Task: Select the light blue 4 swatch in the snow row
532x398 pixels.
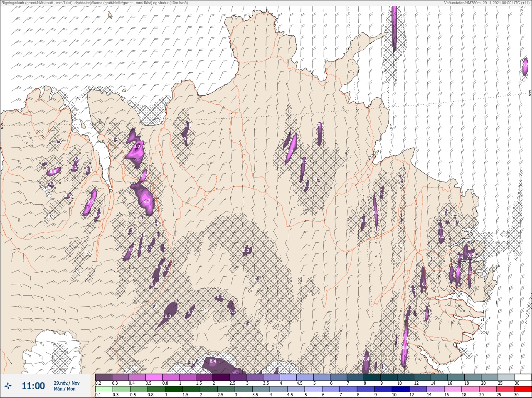Action: 289,377
